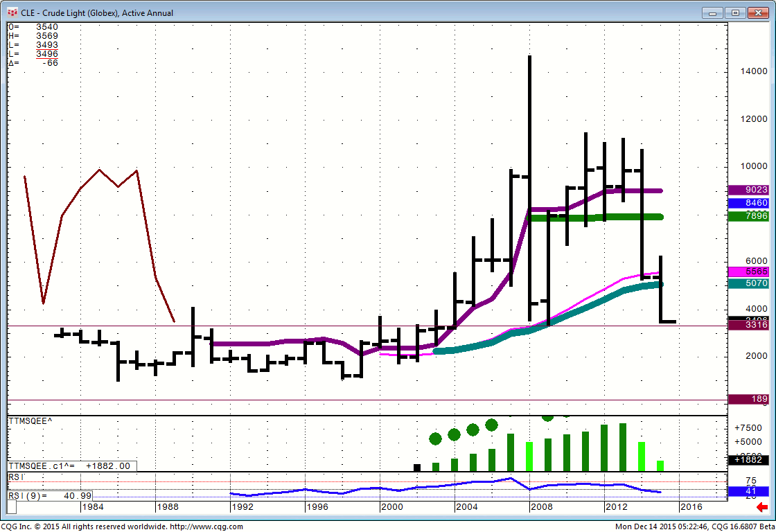Viewport: 776px width, 532px height.
Task: Select the low value 3493
Action: [x=47, y=44]
